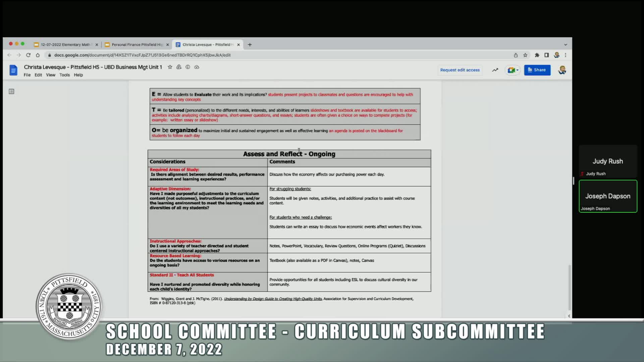Screen dimensions: 644x362
Task: Click 'Instructional Approaches:' label
Action: 175,241
